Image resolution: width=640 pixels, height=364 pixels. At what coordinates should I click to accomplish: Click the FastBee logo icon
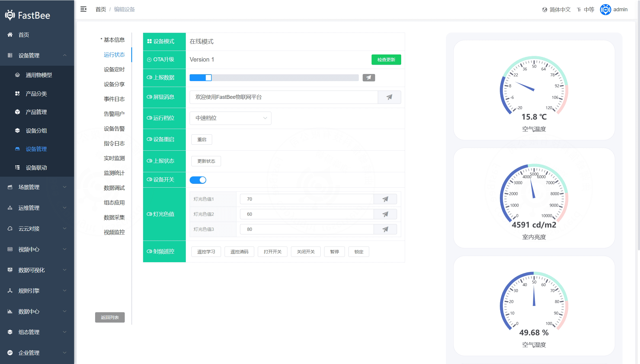click(x=10, y=15)
